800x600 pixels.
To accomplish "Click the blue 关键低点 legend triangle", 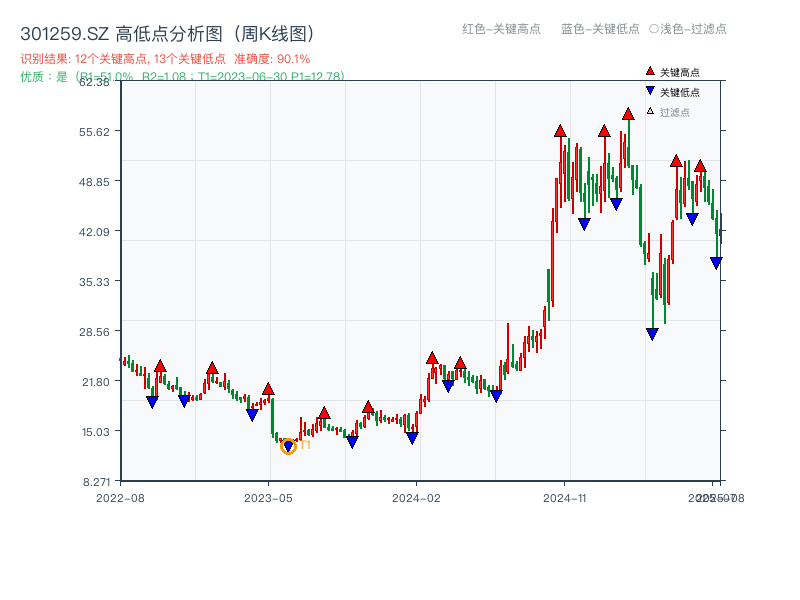I will [650, 91].
